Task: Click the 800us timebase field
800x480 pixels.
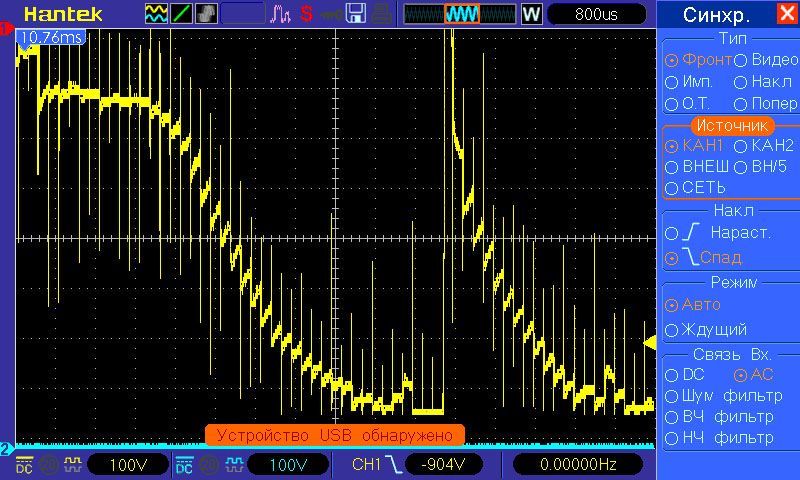Action: click(596, 14)
